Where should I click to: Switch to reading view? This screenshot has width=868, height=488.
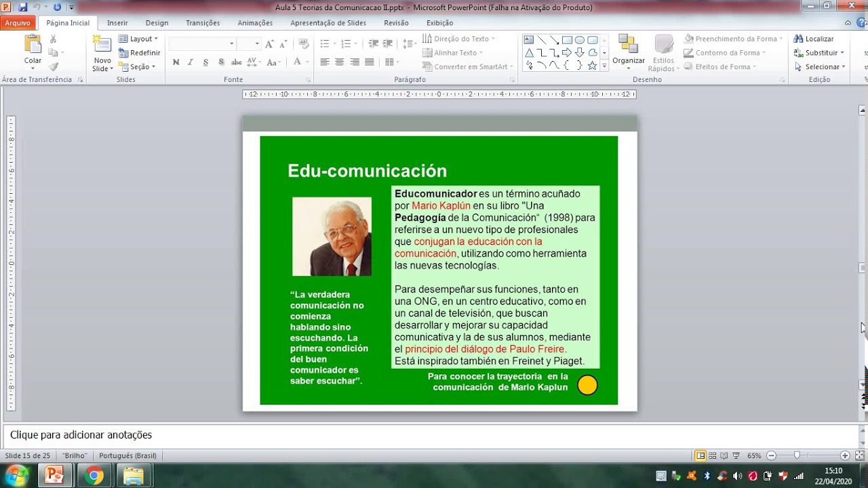tap(724, 455)
